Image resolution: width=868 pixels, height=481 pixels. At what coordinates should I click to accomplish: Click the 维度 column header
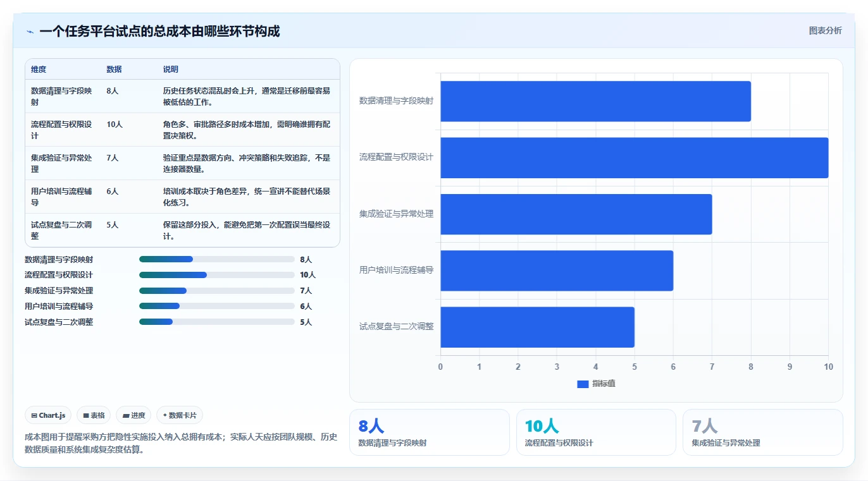coord(39,70)
